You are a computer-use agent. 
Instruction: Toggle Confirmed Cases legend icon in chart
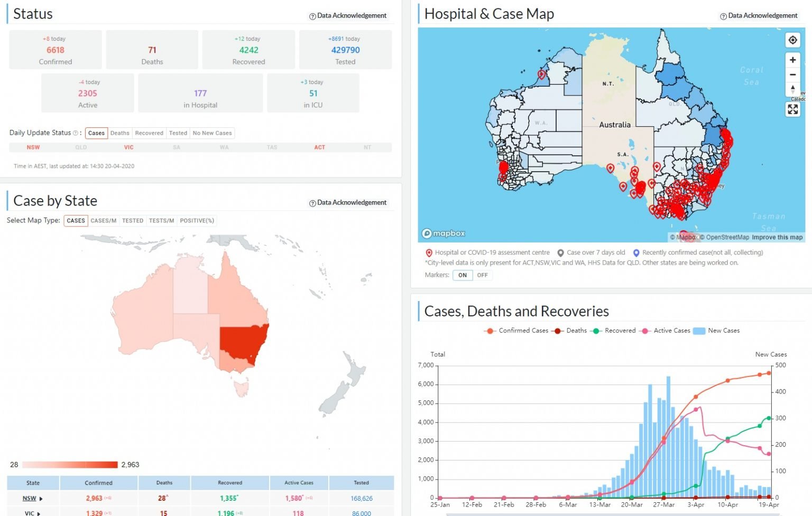click(x=490, y=331)
